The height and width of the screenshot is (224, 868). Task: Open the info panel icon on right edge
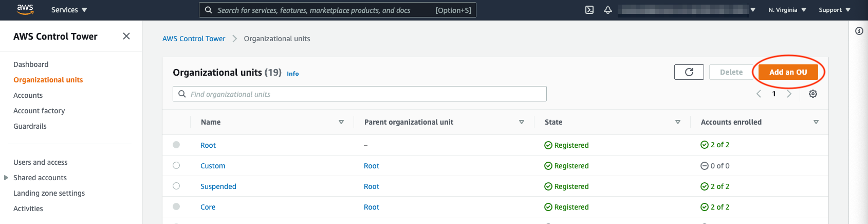[859, 31]
